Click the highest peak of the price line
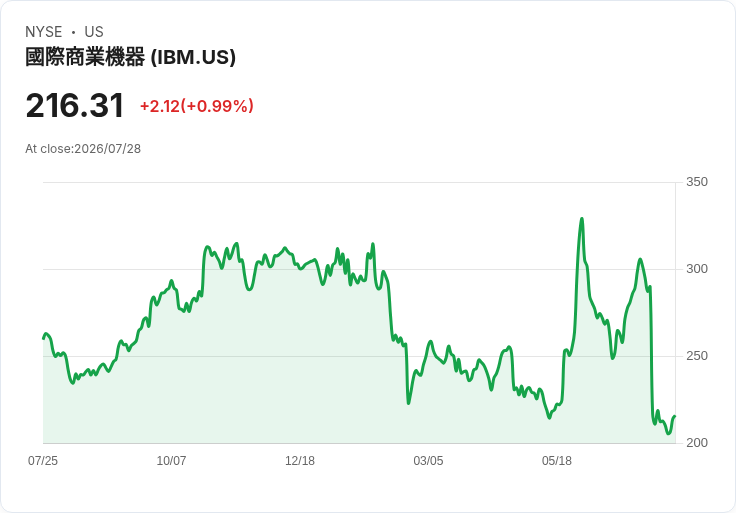The image size is (736, 513). point(582,219)
